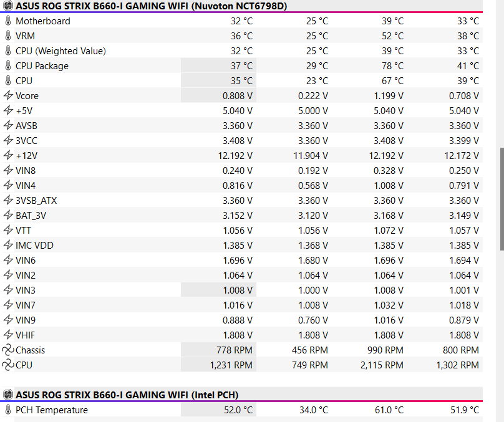
Task: Click the voltage bolt icon beside Vcore
Action: (x=8, y=96)
